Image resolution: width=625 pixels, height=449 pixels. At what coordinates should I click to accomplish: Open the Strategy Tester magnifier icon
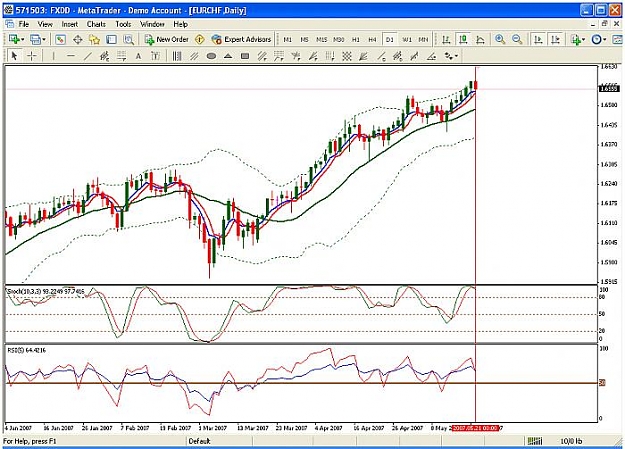(x=128, y=39)
